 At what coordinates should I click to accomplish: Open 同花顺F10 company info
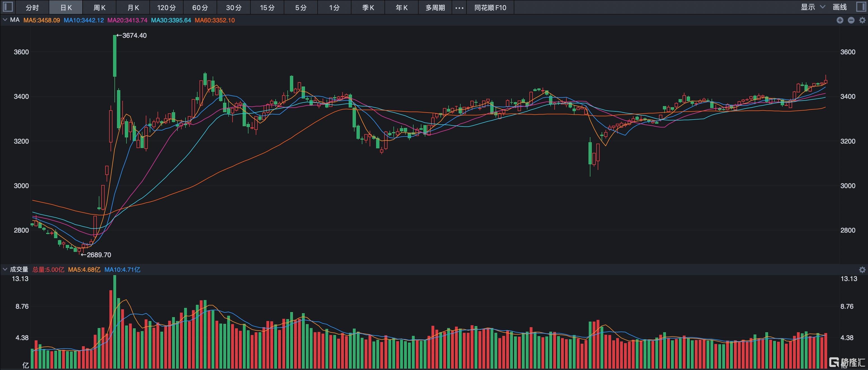coord(490,7)
